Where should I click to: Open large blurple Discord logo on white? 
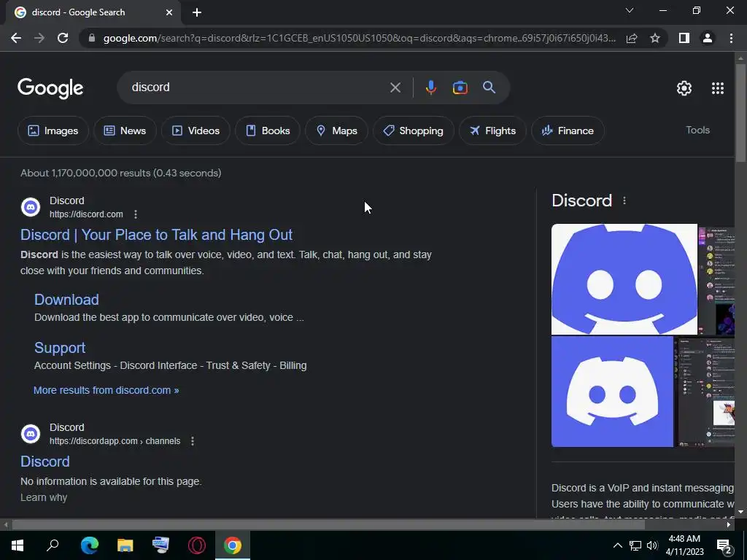click(624, 279)
